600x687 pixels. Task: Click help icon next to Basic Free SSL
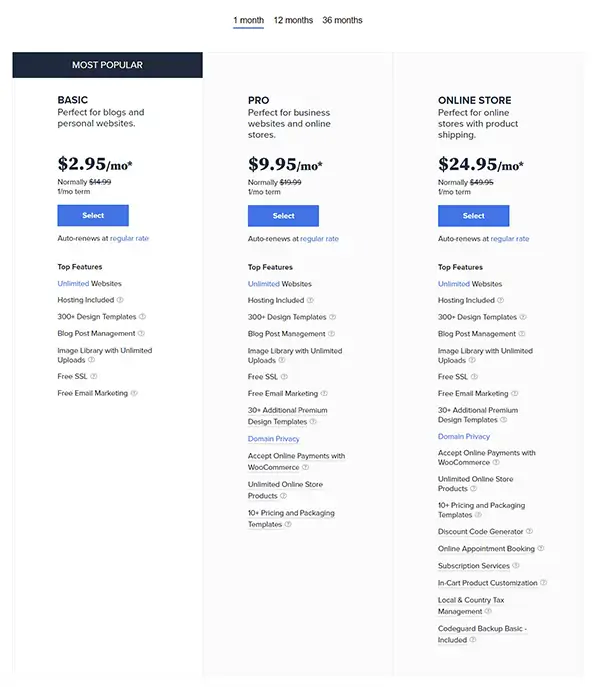tap(94, 377)
